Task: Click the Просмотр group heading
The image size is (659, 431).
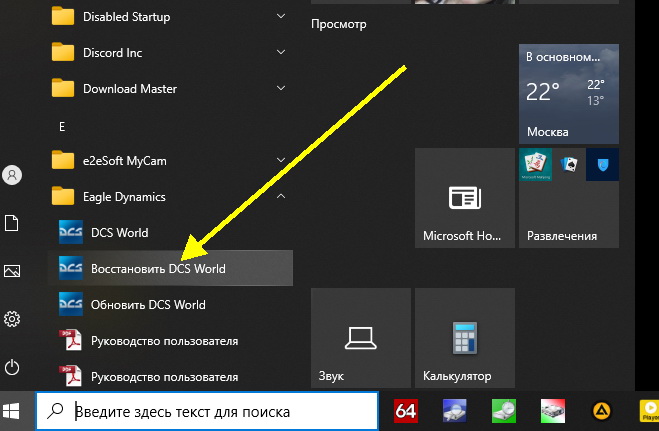Action: pos(339,24)
